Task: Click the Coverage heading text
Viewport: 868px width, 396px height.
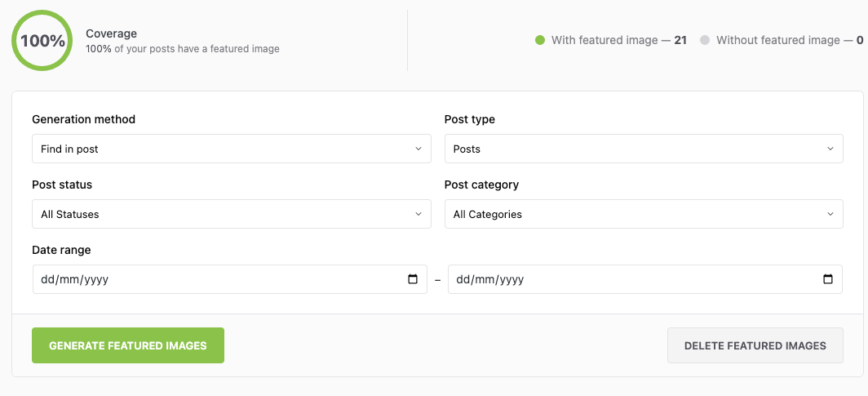Action: tap(112, 33)
